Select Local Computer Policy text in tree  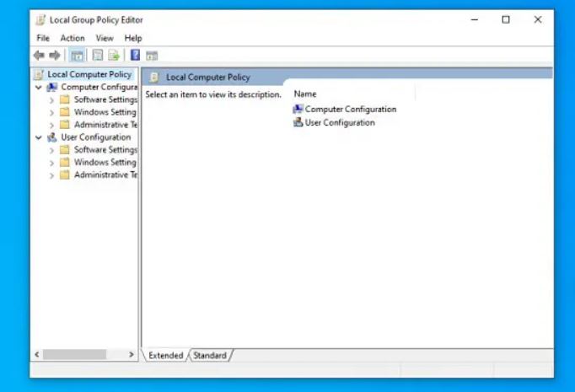pos(89,74)
